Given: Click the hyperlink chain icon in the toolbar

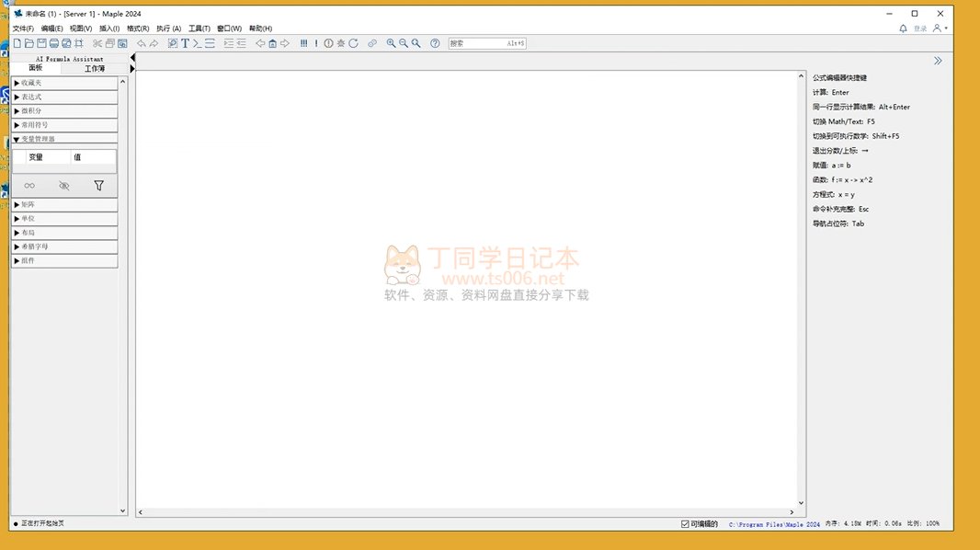Looking at the screenshot, I should pos(372,43).
